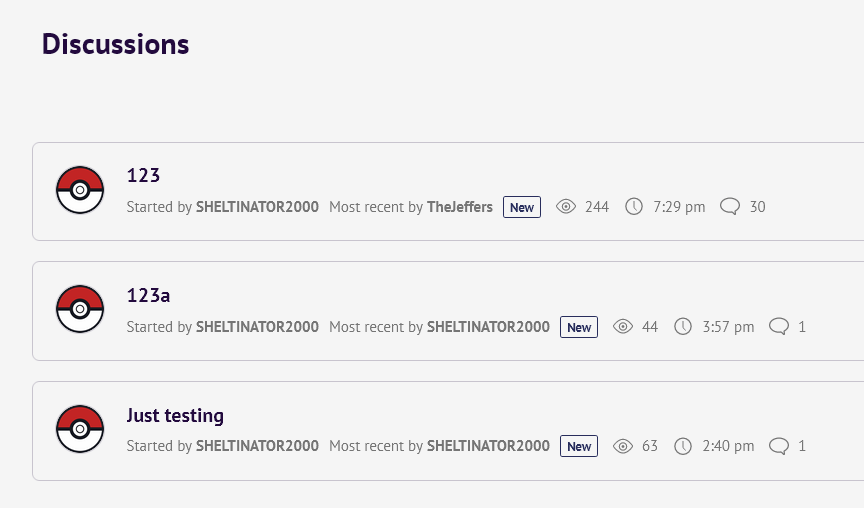The image size is (864, 508).
Task: Open the discussion titled 123a
Action: click(x=148, y=295)
